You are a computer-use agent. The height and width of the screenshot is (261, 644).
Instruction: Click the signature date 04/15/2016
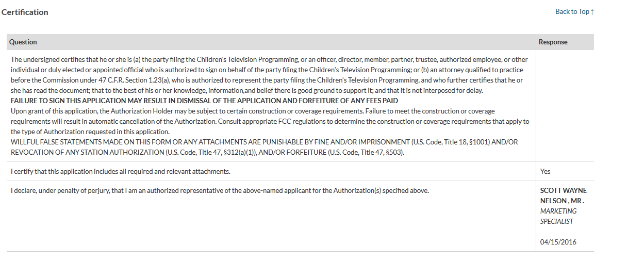558,242
